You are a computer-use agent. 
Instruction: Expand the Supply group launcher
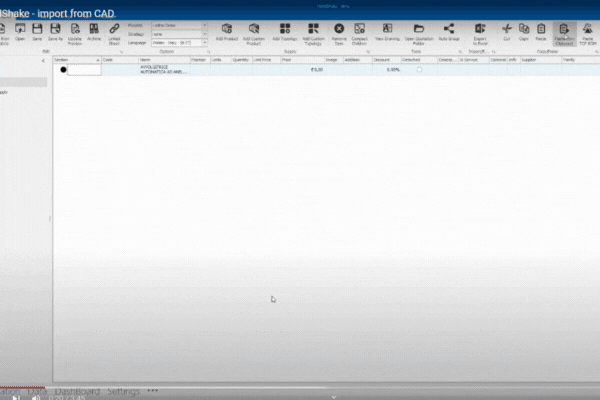point(368,52)
